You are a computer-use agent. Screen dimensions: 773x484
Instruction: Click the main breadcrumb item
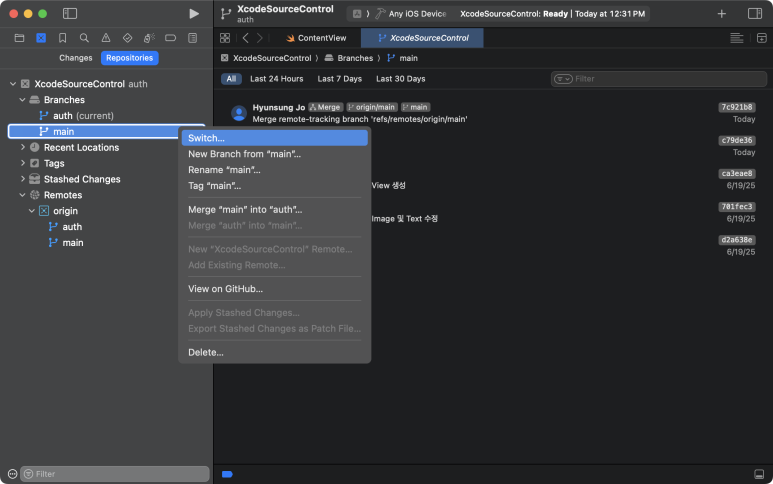[403, 58]
